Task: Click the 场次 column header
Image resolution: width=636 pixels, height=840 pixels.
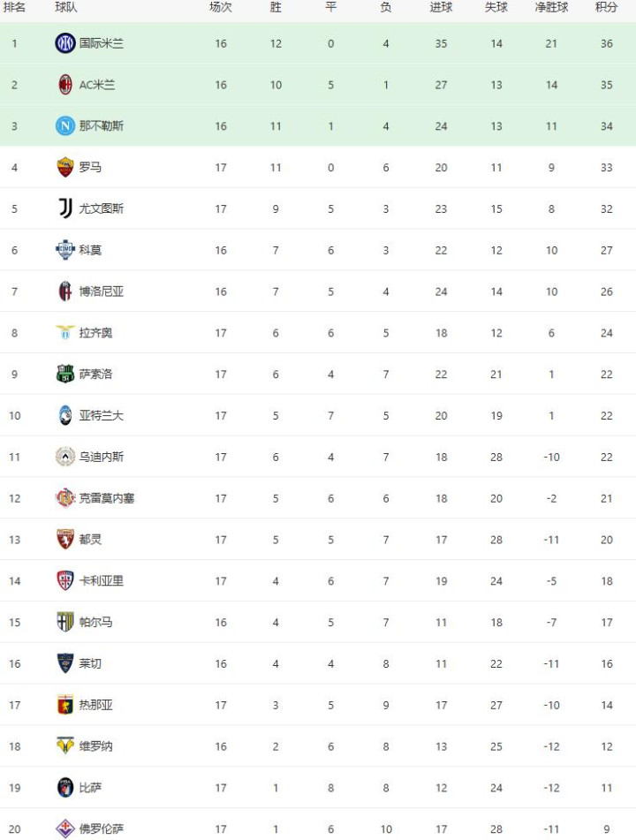Action: point(221,7)
